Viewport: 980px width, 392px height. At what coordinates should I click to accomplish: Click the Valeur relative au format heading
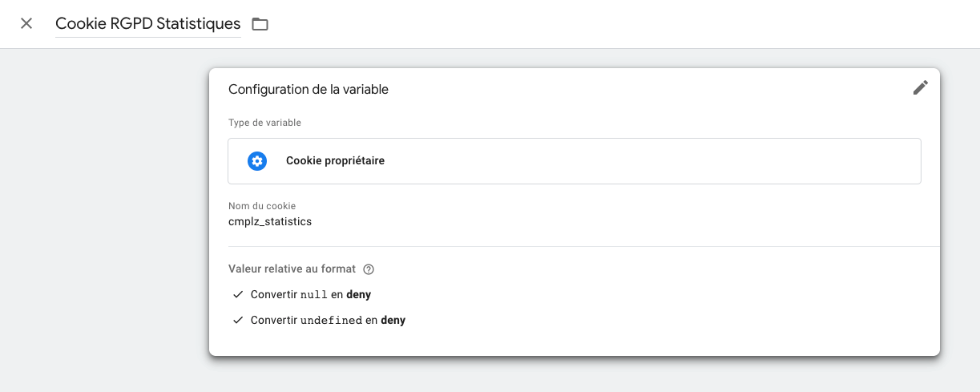tap(292, 269)
